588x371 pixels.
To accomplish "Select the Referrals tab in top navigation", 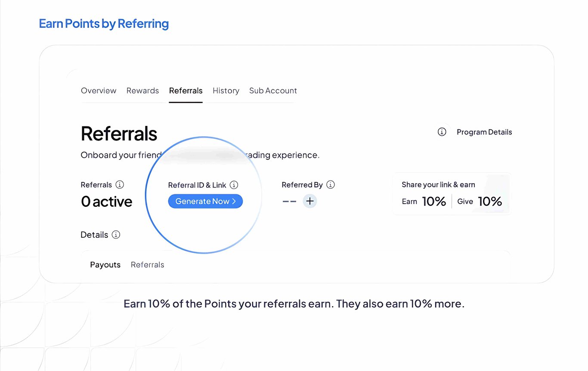I will pos(186,91).
